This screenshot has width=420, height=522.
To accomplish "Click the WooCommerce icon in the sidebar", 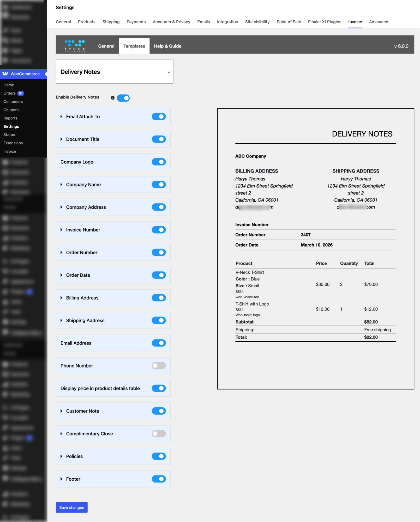I will pyautogui.click(x=5, y=74).
